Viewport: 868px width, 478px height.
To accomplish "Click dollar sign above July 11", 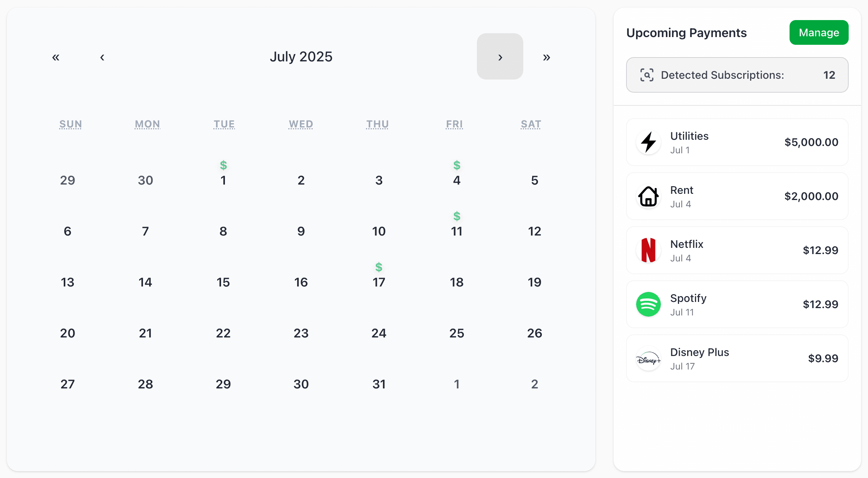I will coord(457,216).
